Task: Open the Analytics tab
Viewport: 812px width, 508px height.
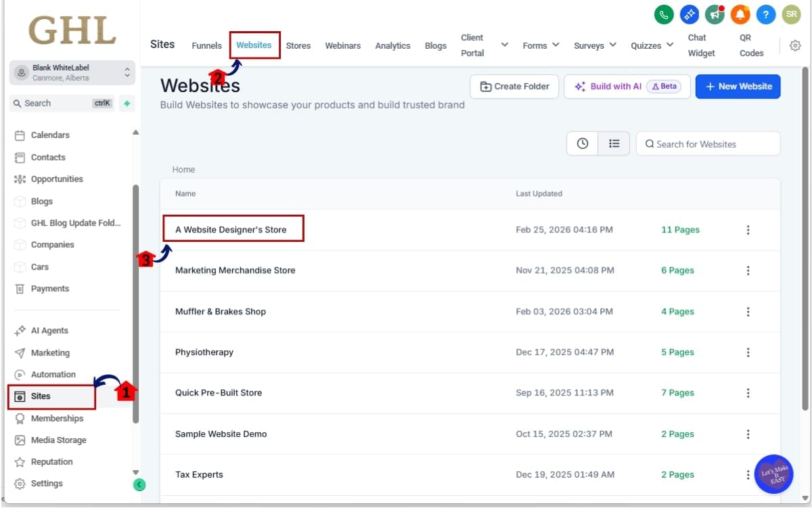Action: tap(392, 45)
